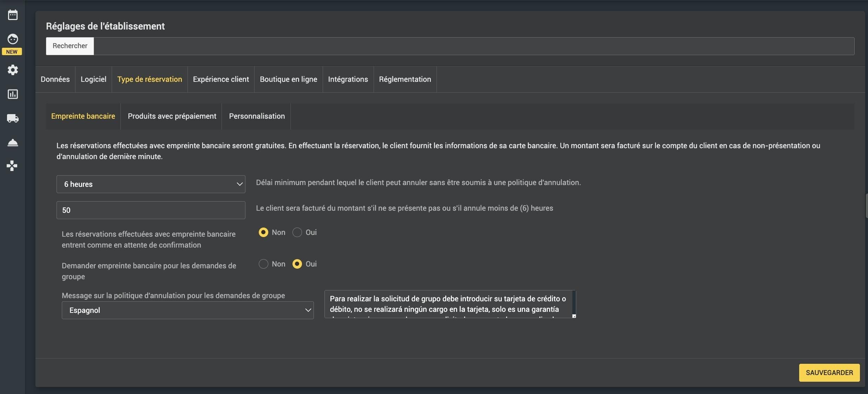Click the Rechercher button

(70, 46)
